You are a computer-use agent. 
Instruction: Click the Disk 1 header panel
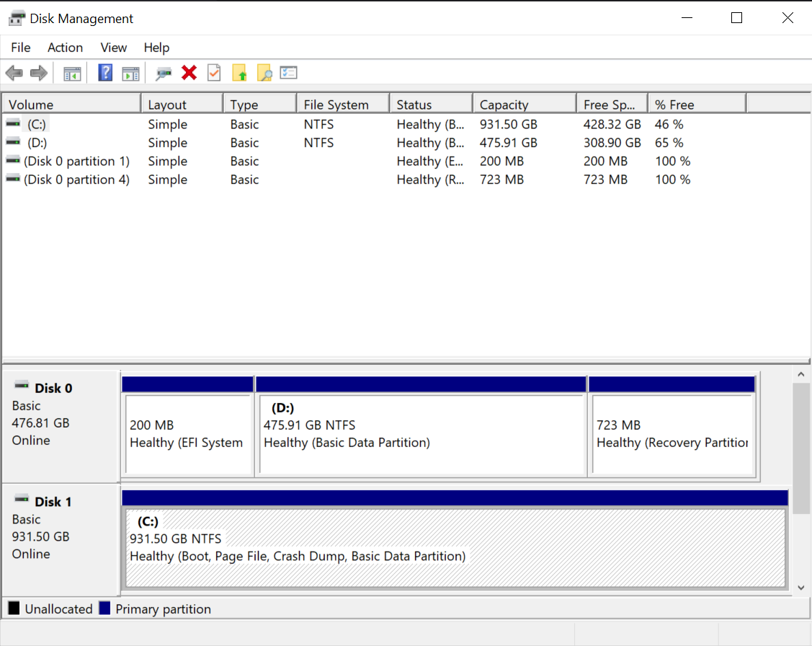click(x=61, y=540)
